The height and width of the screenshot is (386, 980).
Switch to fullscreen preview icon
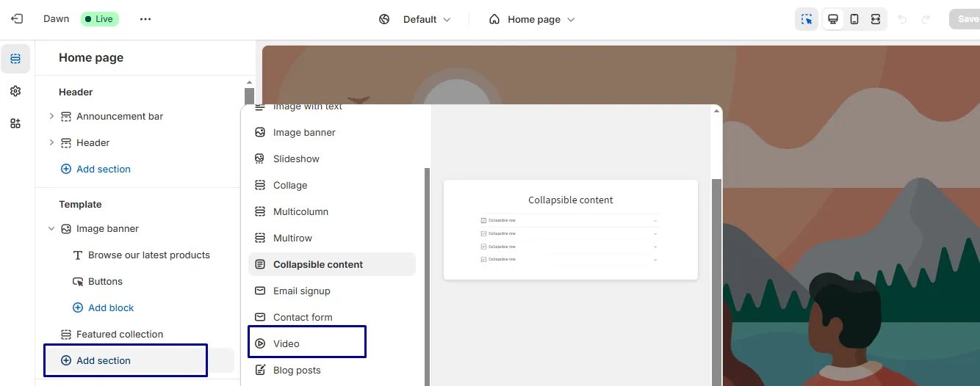coord(876,19)
